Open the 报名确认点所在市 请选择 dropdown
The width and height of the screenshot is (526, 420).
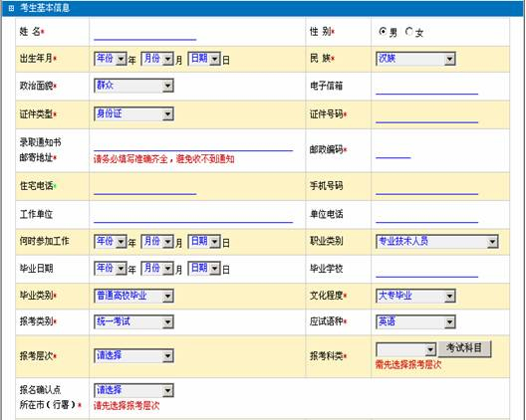[x=133, y=390]
